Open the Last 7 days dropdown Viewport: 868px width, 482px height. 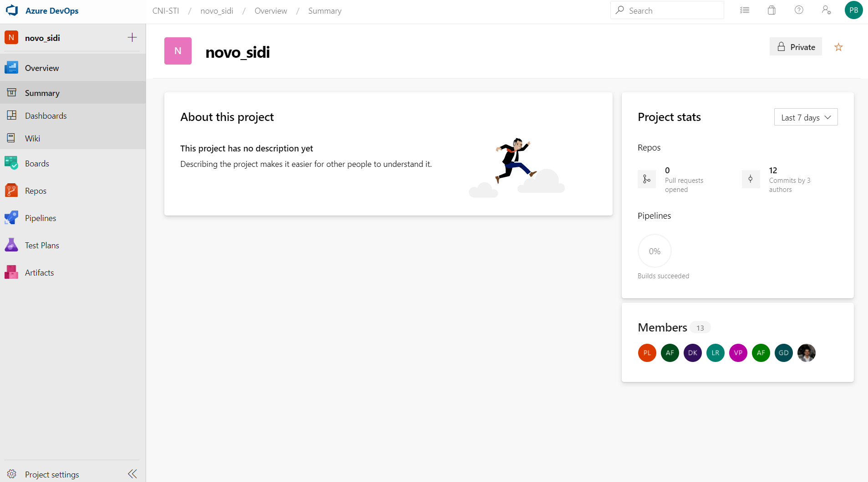pyautogui.click(x=806, y=117)
